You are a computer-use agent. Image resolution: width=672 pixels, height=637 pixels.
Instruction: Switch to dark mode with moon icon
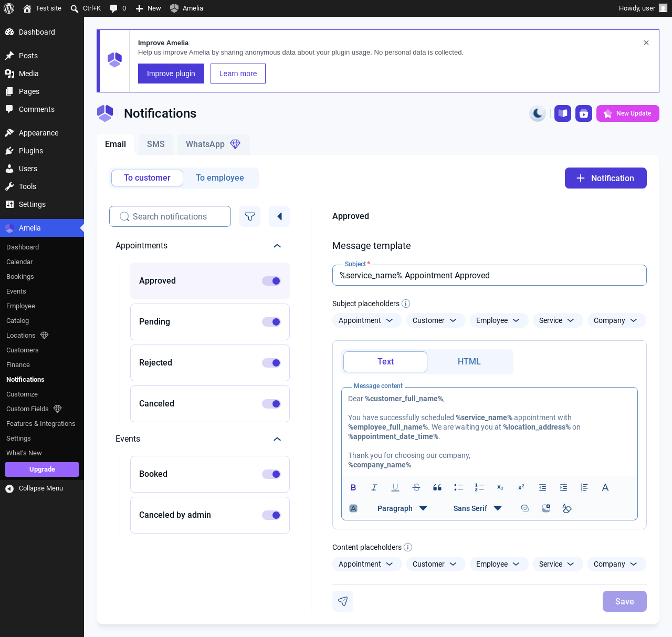tap(538, 113)
